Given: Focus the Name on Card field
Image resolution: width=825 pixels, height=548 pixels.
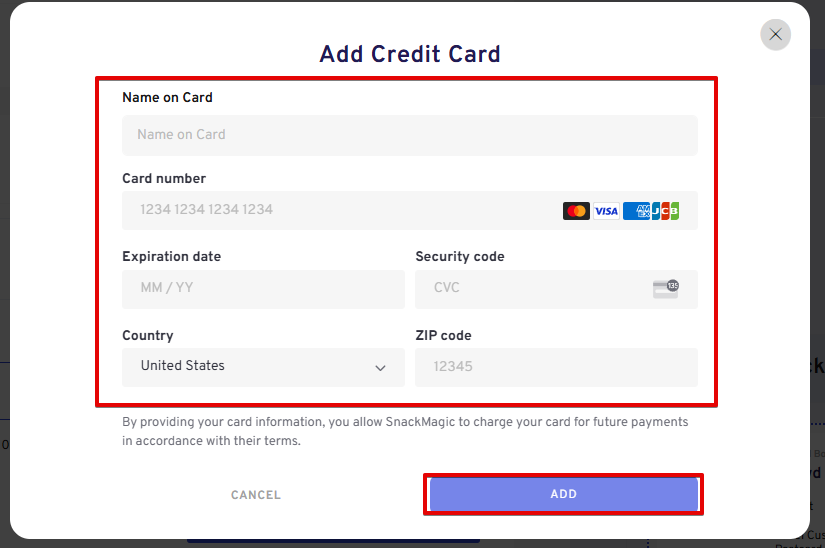Looking at the screenshot, I should (x=409, y=135).
